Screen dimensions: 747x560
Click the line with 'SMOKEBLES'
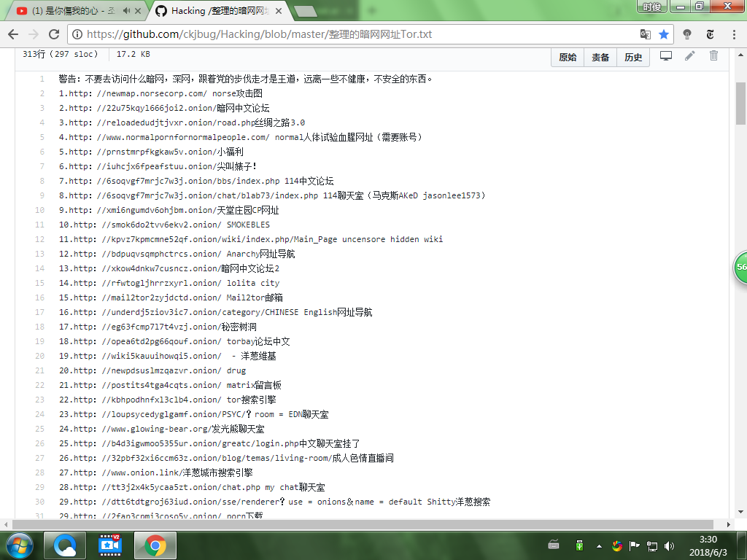[164, 225]
